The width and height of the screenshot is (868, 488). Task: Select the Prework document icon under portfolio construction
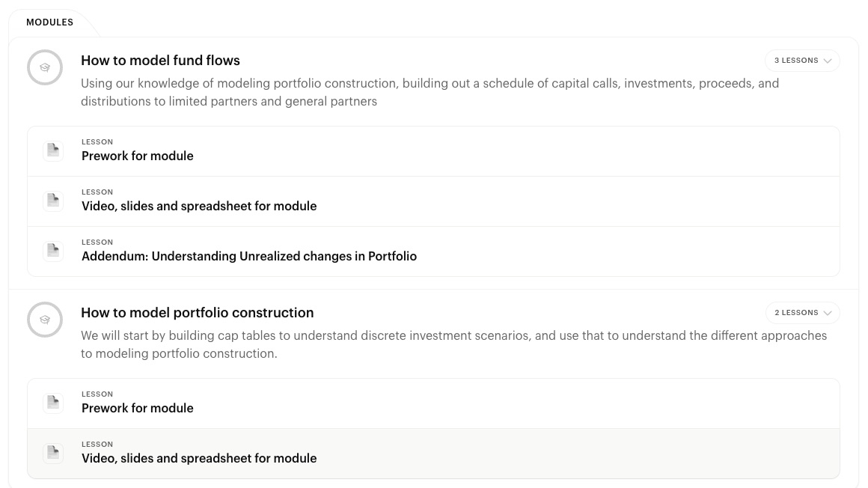click(53, 402)
